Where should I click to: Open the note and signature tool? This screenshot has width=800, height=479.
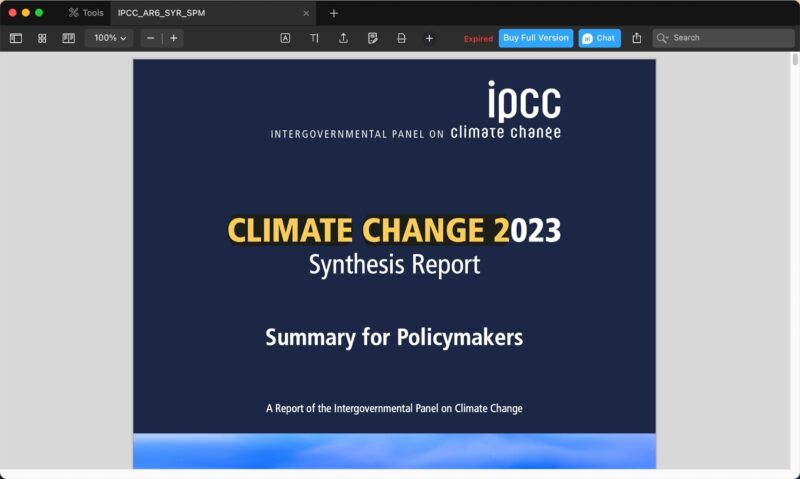[x=372, y=38]
